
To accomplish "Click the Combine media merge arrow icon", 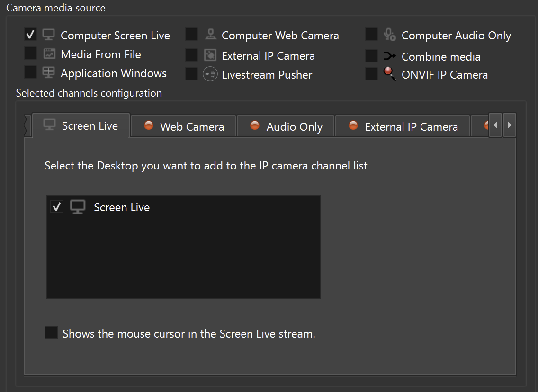I will coord(389,56).
